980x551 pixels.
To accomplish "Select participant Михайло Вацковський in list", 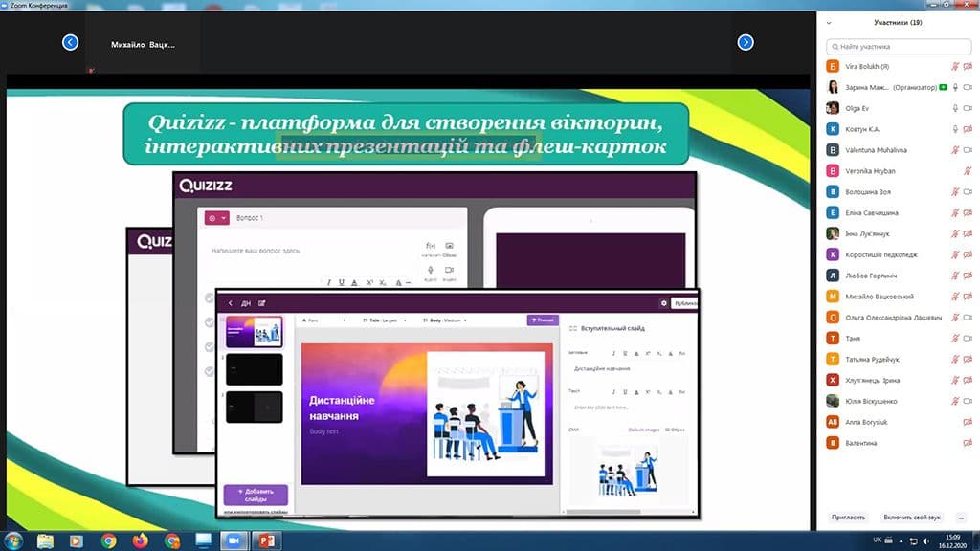I will (x=898, y=297).
